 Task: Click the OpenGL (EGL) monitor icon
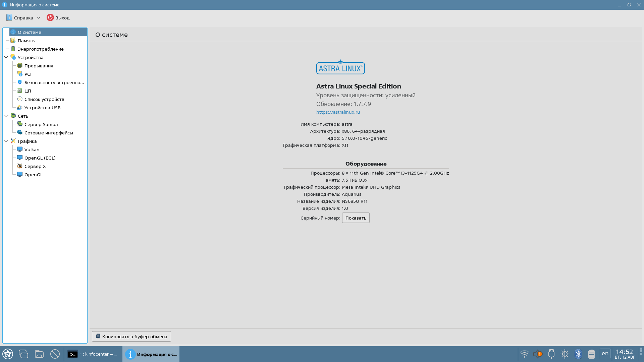[x=20, y=158]
